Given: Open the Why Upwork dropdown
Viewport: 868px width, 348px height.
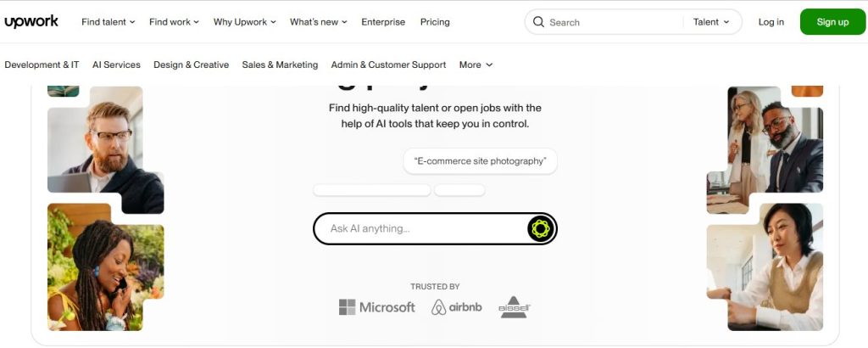Looking at the screenshot, I should coord(244,22).
